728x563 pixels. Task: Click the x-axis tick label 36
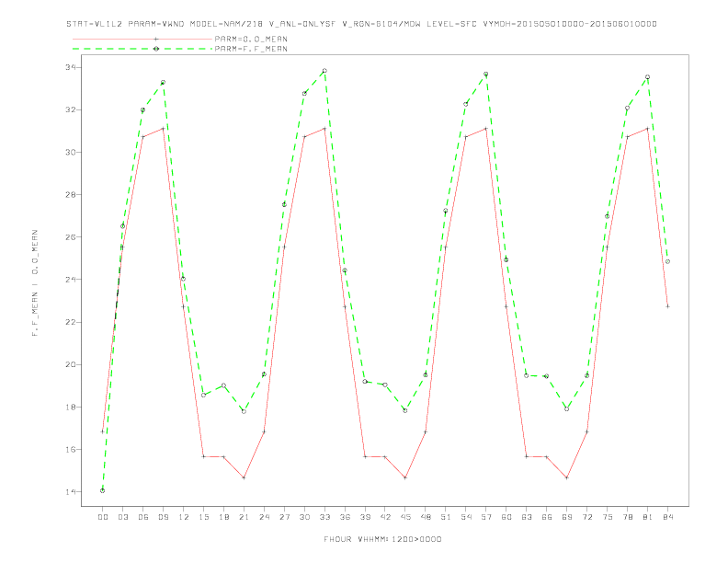click(x=345, y=517)
